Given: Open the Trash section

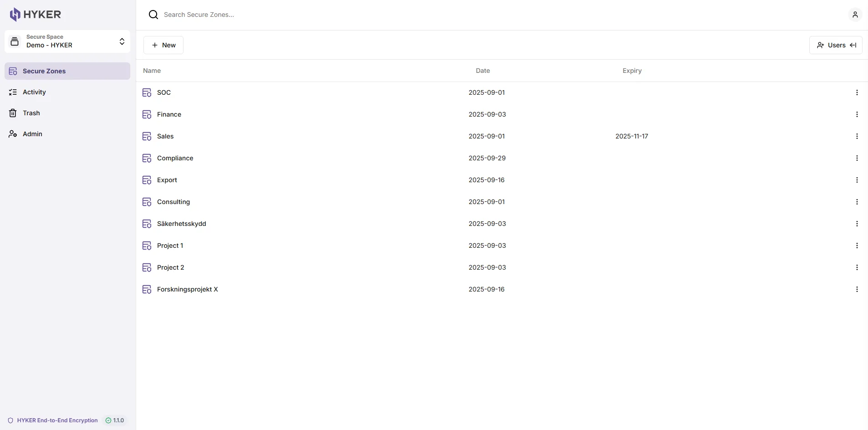Looking at the screenshot, I should coord(31,113).
